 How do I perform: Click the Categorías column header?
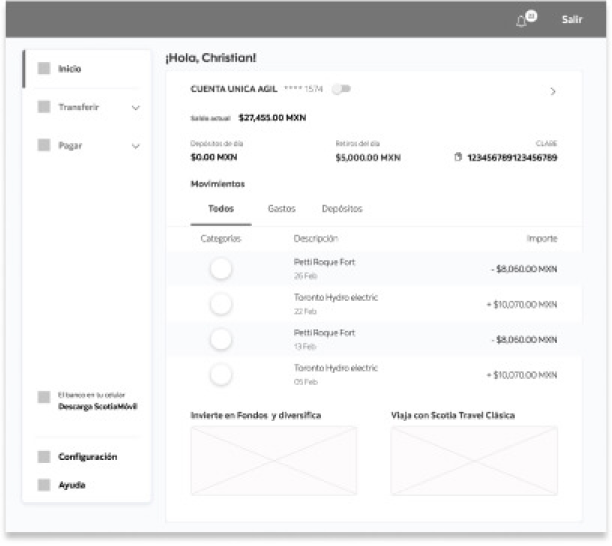click(x=221, y=238)
